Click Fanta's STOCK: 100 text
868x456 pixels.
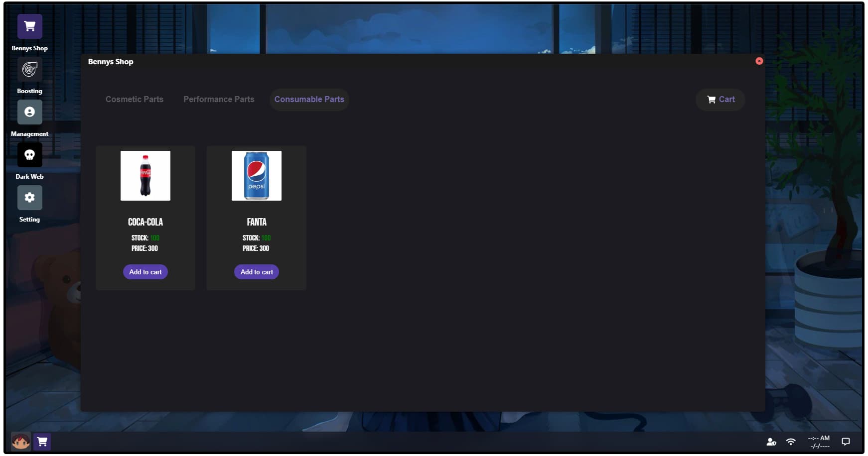coord(257,238)
